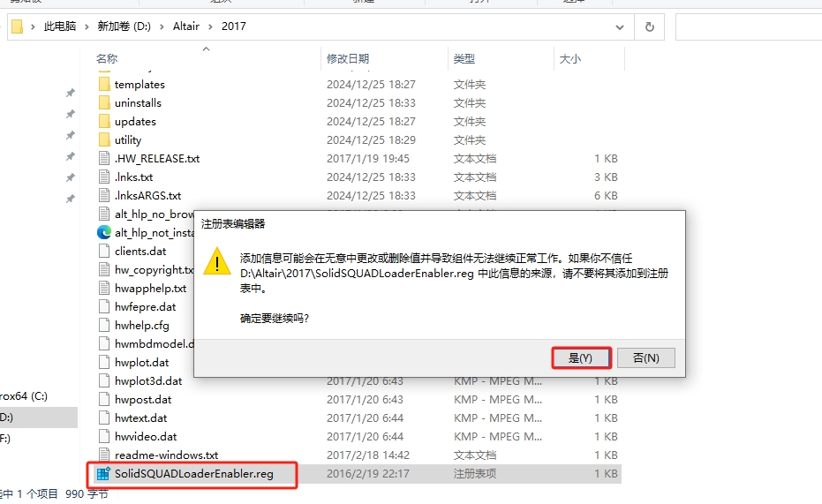Expand chevron before 此电脑 in breadcrumb

pos(33,26)
